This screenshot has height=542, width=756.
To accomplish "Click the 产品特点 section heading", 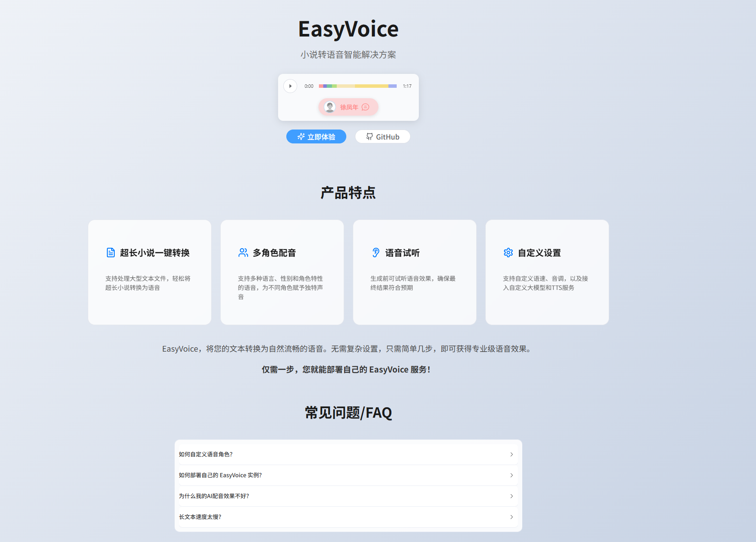I will [x=348, y=193].
